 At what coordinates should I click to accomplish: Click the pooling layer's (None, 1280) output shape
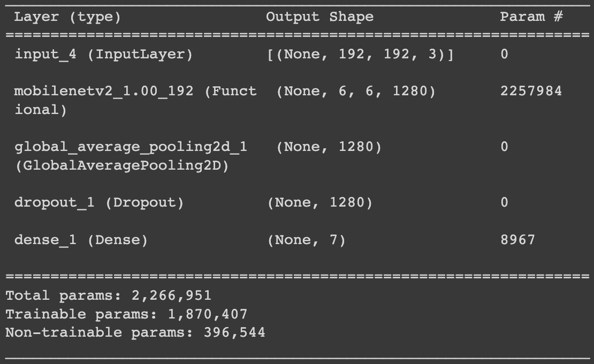[329, 147]
